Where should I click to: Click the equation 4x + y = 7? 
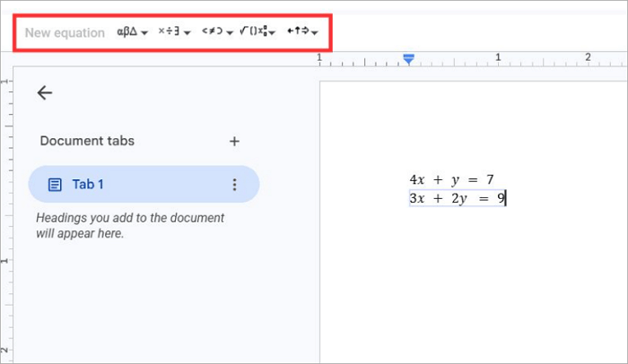coord(452,179)
